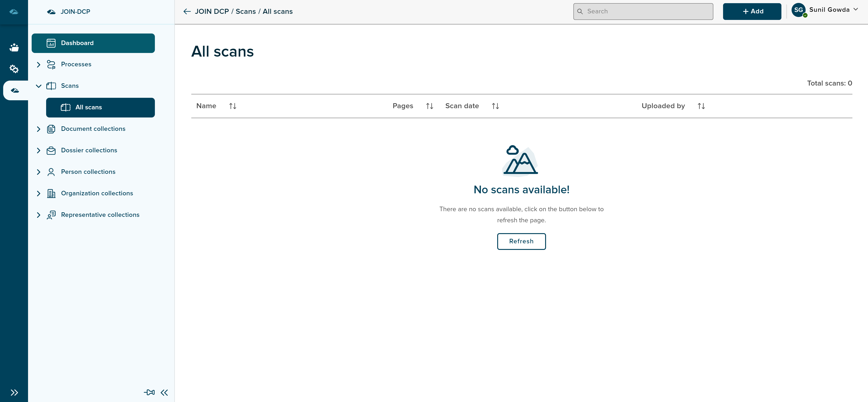
Task: Click the SG user avatar
Action: pos(798,10)
